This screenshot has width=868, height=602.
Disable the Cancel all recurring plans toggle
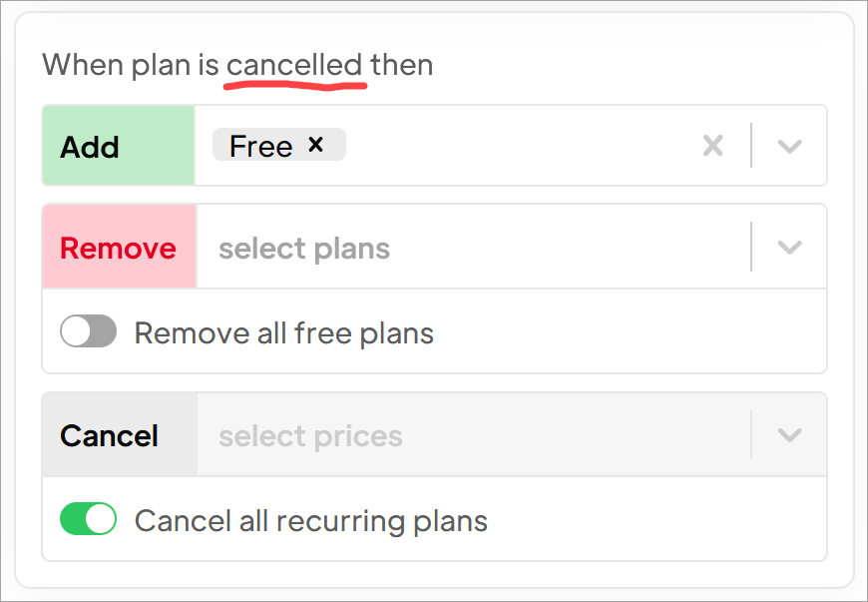pos(88,520)
